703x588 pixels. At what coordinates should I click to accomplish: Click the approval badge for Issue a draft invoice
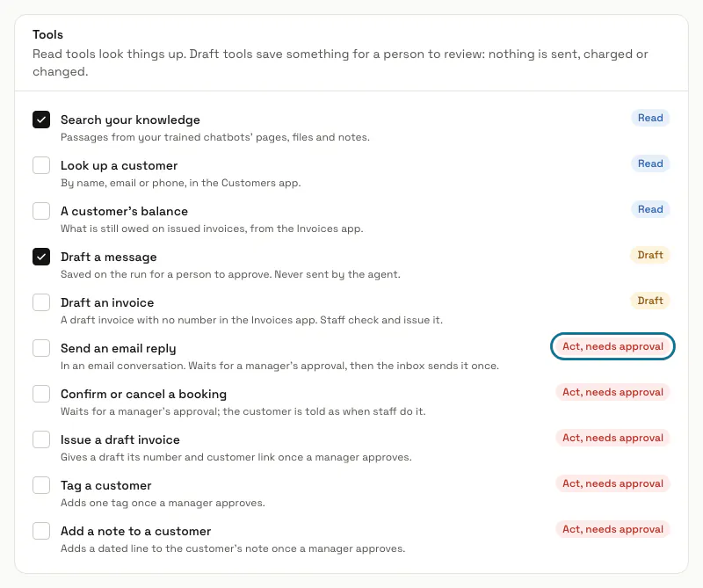tap(612, 439)
